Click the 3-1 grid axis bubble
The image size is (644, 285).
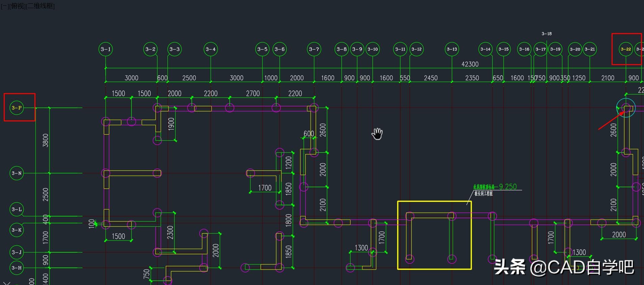point(106,49)
